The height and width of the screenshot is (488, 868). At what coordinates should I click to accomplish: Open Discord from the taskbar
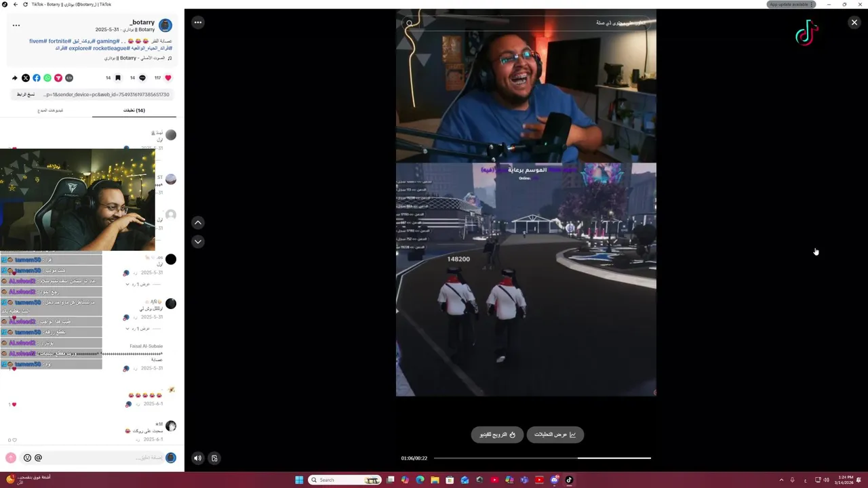coord(554,480)
